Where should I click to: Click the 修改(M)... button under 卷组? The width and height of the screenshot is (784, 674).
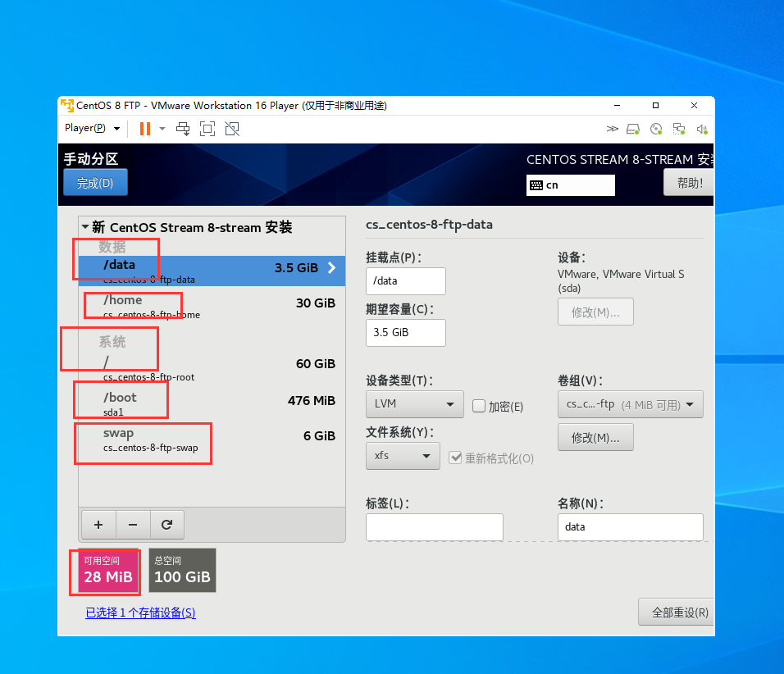coord(595,438)
